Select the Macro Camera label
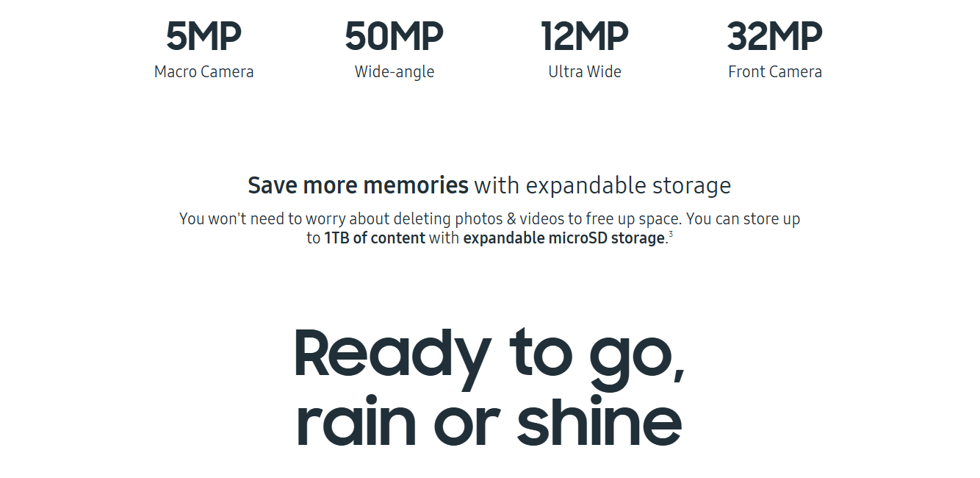The image size is (980, 478). click(x=203, y=72)
